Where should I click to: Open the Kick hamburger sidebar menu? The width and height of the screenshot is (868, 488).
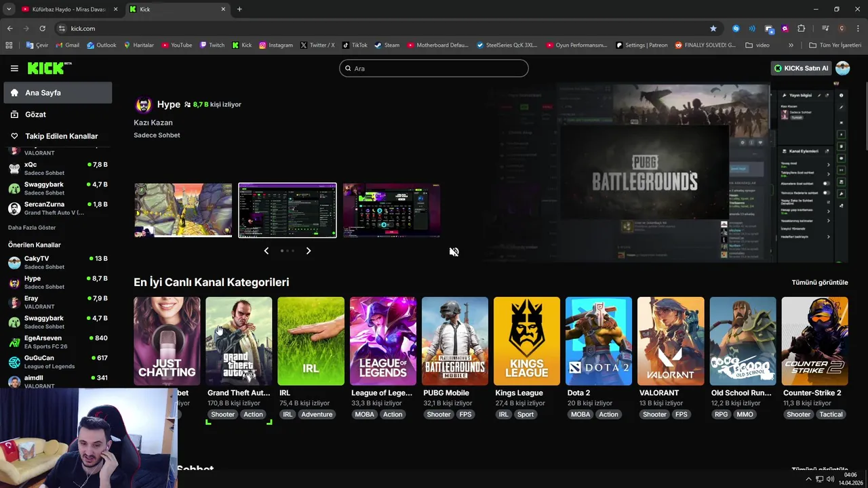(x=14, y=68)
